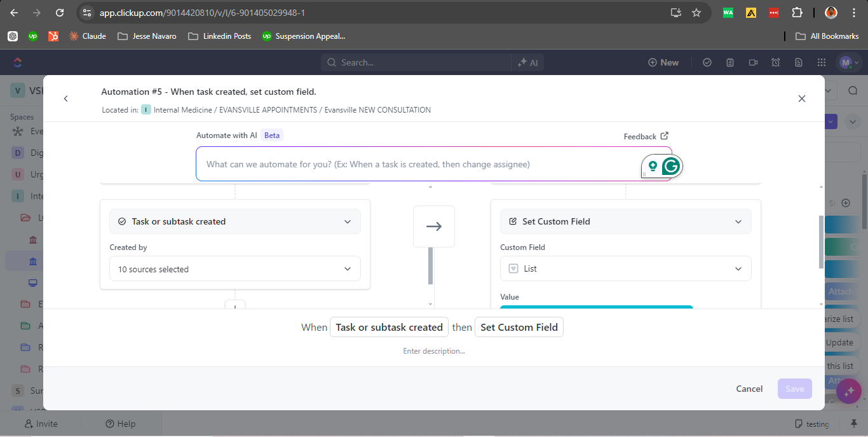Click the ClickUp AI sparkle button
This screenshot has width=868, height=437.
(x=849, y=391)
